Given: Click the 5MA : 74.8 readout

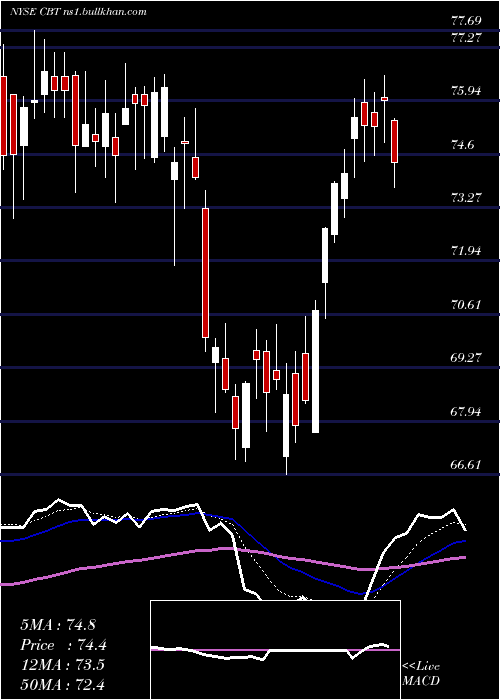Looking at the screenshot, I should 58,625.
